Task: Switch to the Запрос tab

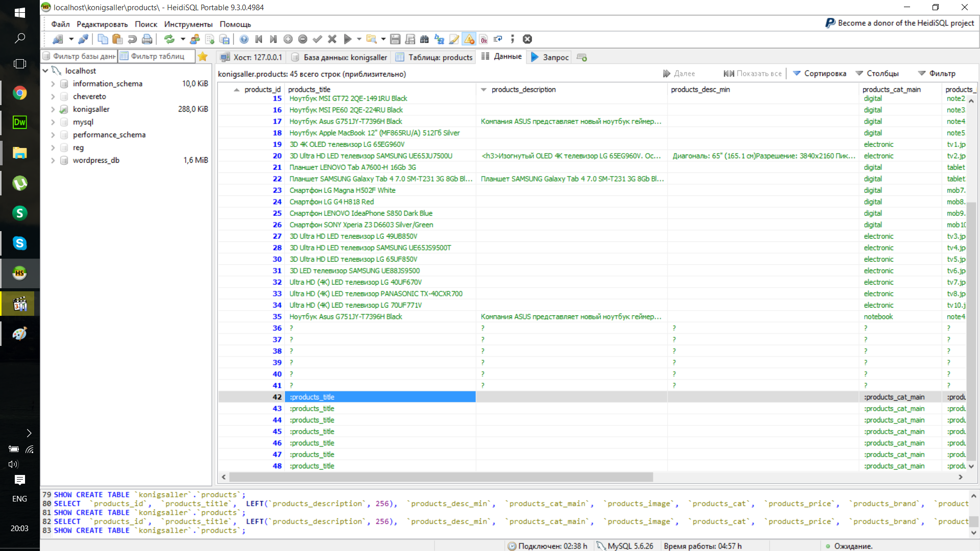Action: 550,57
